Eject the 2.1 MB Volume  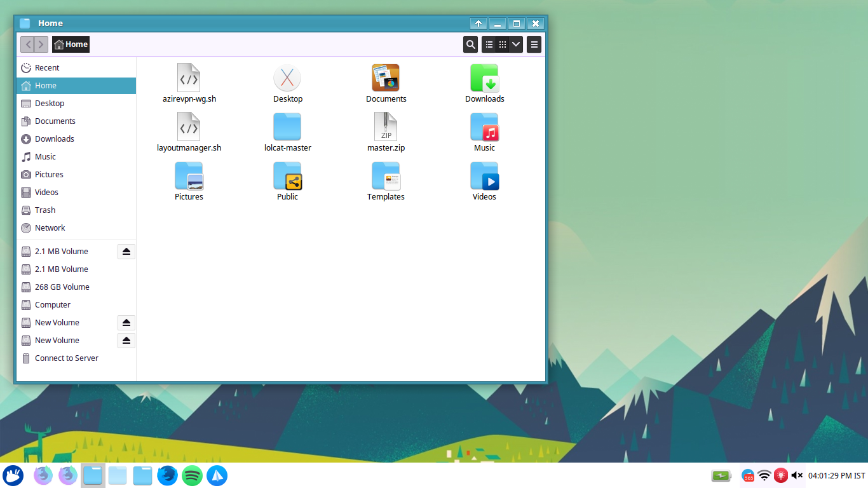coord(126,252)
